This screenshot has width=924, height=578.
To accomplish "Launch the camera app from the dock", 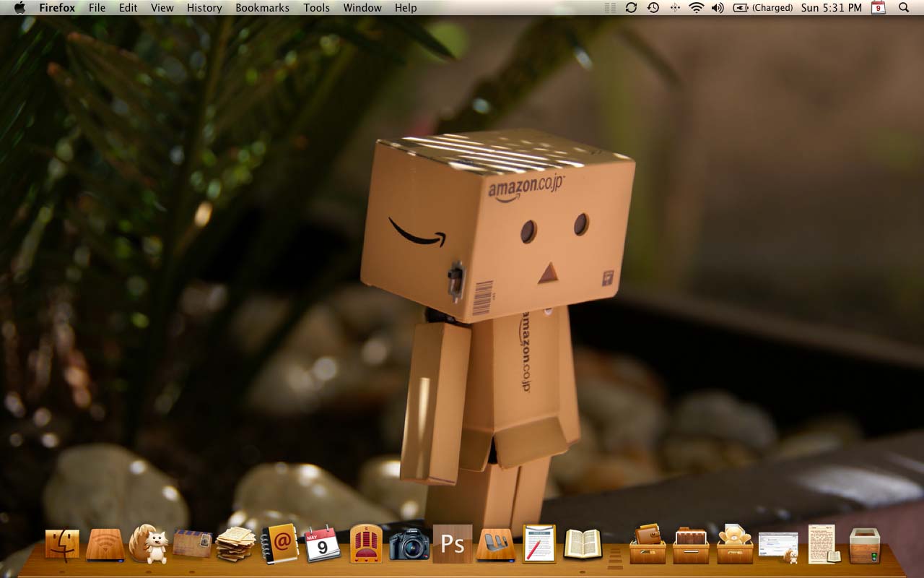I will tap(409, 544).
